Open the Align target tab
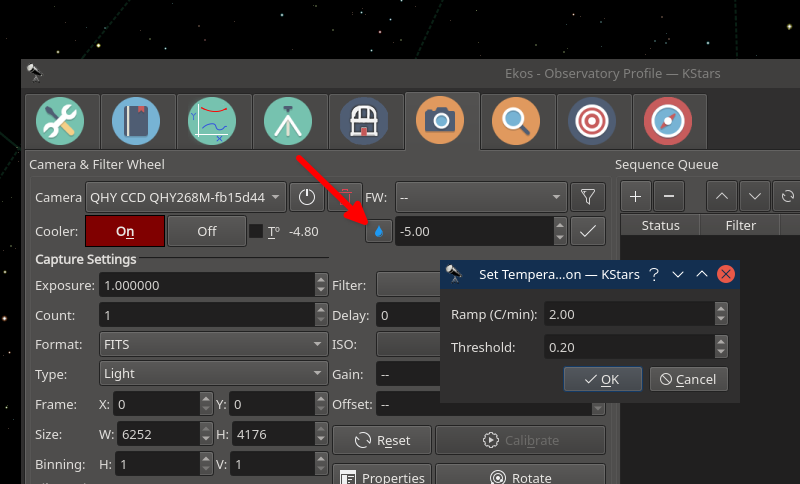Viewport: 800px width, 484px height. tap(592, 121)
